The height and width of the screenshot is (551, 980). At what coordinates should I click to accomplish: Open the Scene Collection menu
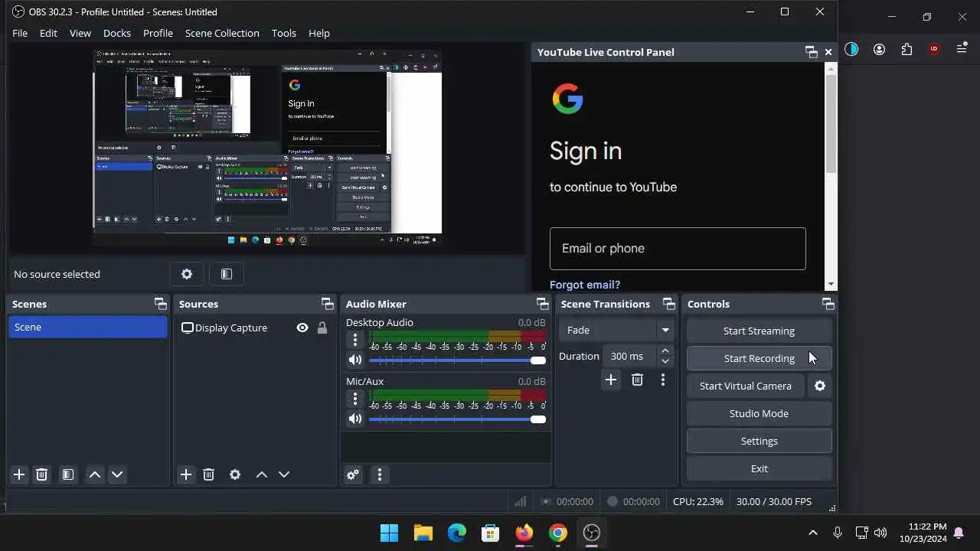coord(222,33)
